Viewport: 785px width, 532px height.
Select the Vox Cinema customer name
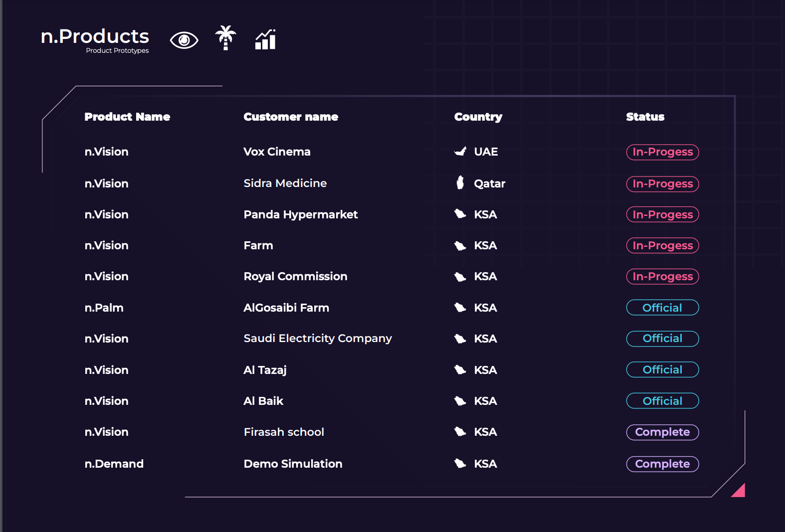click(277, 152)
